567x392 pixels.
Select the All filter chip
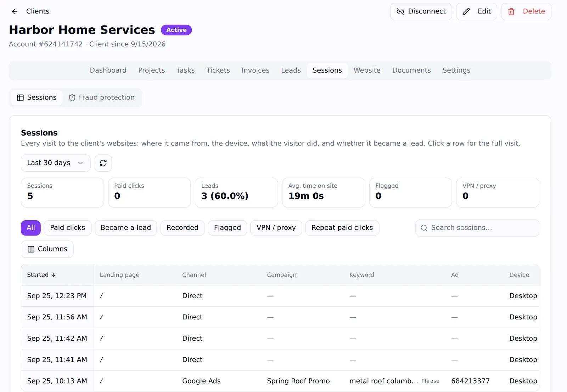pos(31,228)
